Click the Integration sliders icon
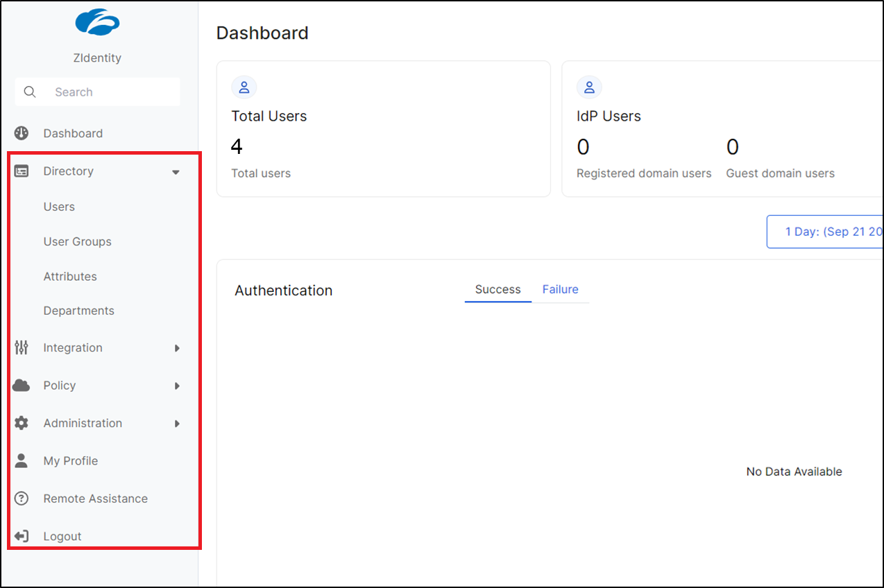This screenshot has height=588, width=884. tap(22, 348)
